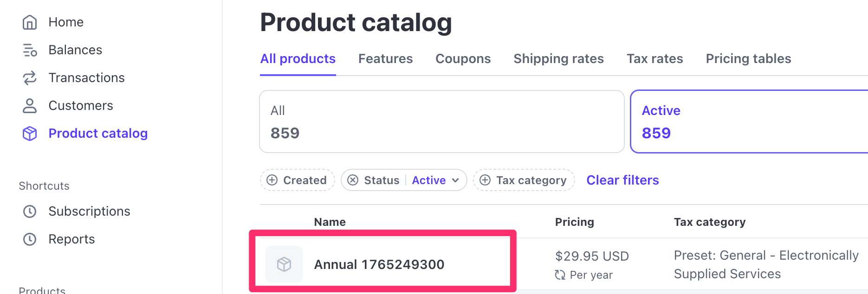868x294 pixels.
Task: Open the Annual 1765249300 product thumbnail
Action: pyautogui.click(x=284, y=264)
